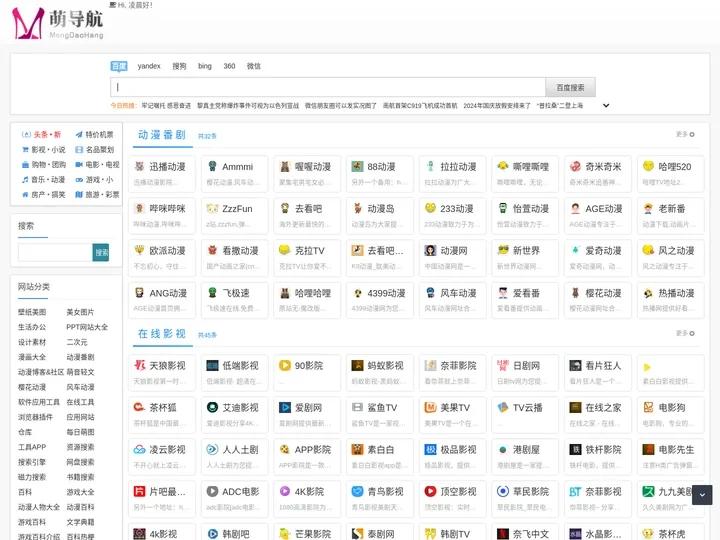Open the 电影·电视 quick link
The height and width of the screenshot is (540, 720).
point(97,164)
